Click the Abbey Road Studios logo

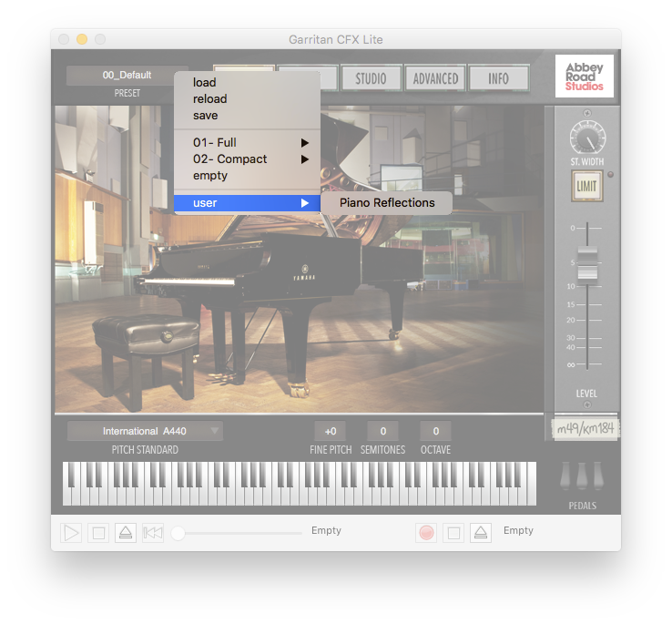[x=585, y=76]
